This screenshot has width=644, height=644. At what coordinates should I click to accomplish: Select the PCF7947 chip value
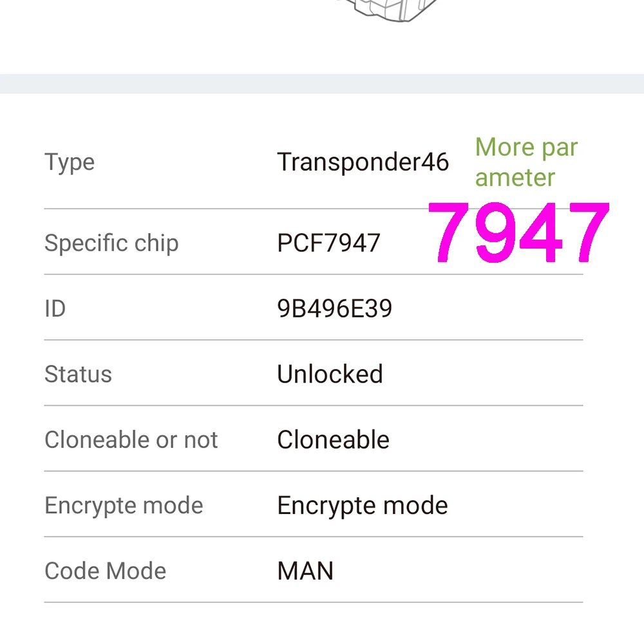coord(328,243)
